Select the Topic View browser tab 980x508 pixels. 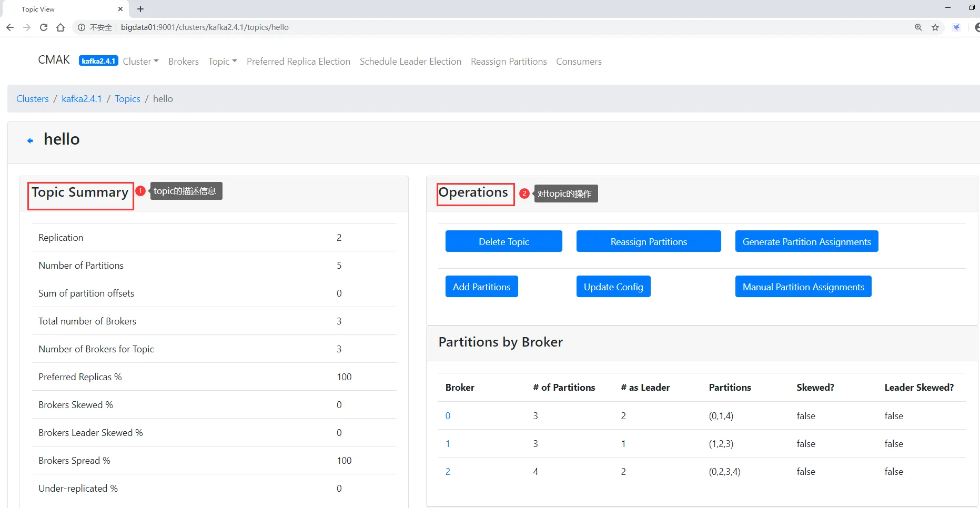tap(65, 9)
